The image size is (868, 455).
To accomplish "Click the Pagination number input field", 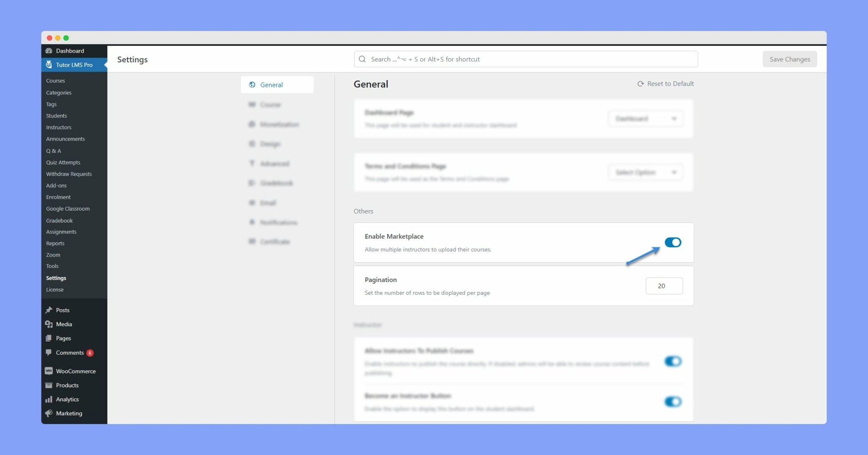I will click(664, 286).
